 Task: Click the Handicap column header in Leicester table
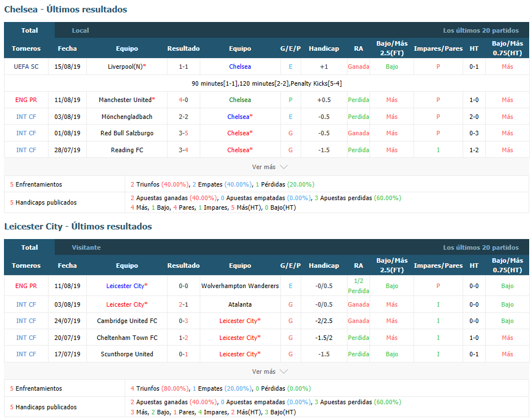[x=324, y=265]
